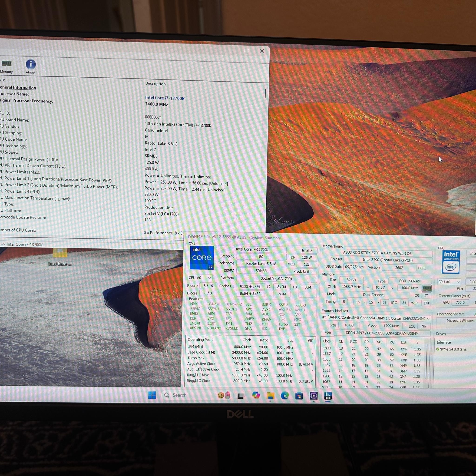The image size is (476, 476).
Task: Open Task View from the taskbar
Action: tap(241, 396)
